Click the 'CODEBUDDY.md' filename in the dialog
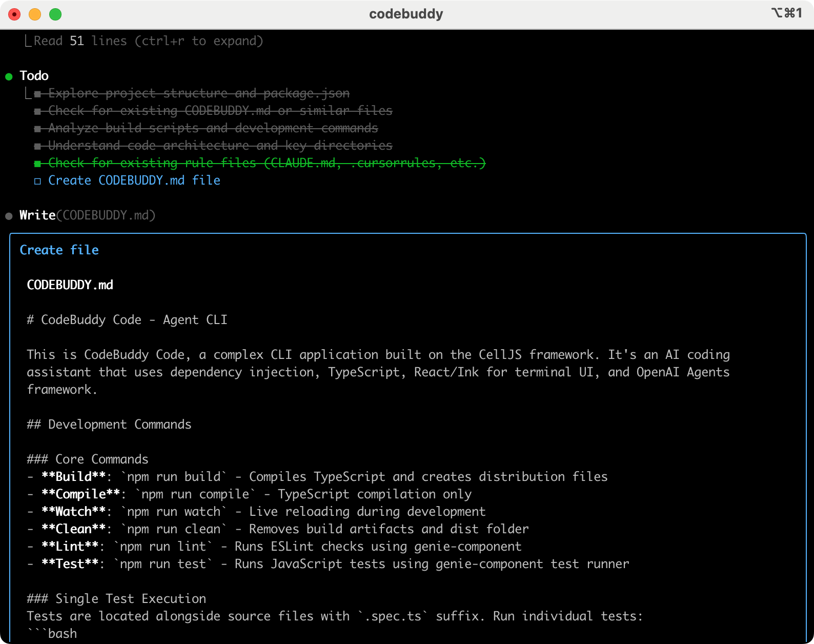The height and width of the screenshot is (644, 814). pos(70,285)
